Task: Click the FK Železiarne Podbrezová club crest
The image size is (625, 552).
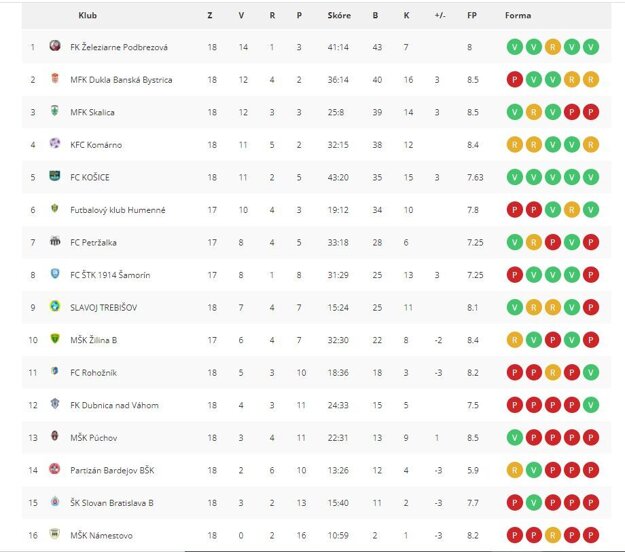Action: coord(55,46)
